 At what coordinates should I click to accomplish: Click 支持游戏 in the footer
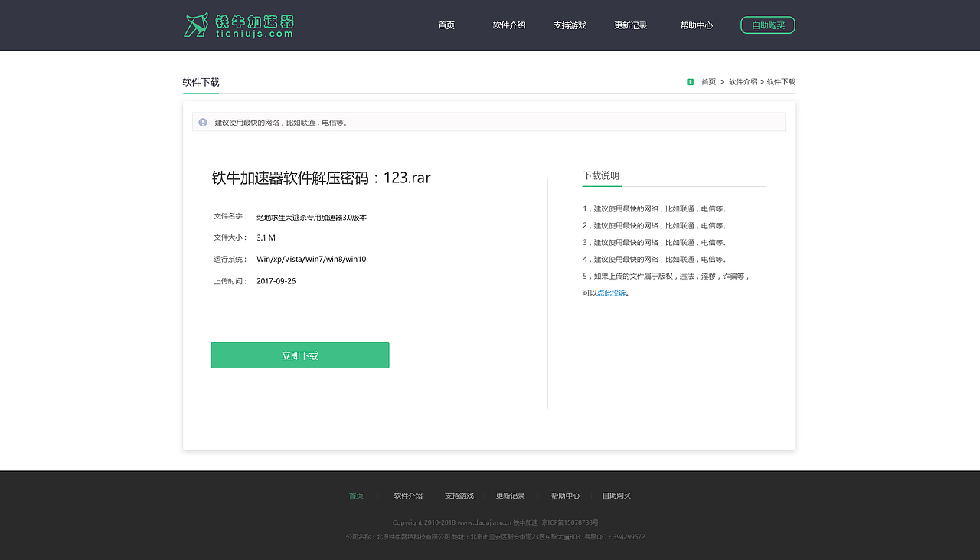pyautogui.click(x=459, y=495)
